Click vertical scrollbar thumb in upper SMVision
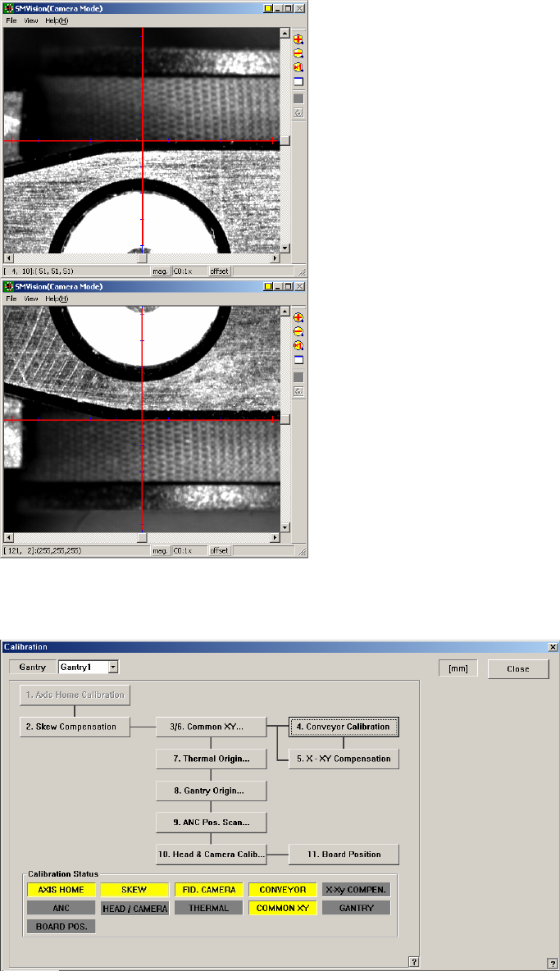560x971 pixels. tap(285, 140)
